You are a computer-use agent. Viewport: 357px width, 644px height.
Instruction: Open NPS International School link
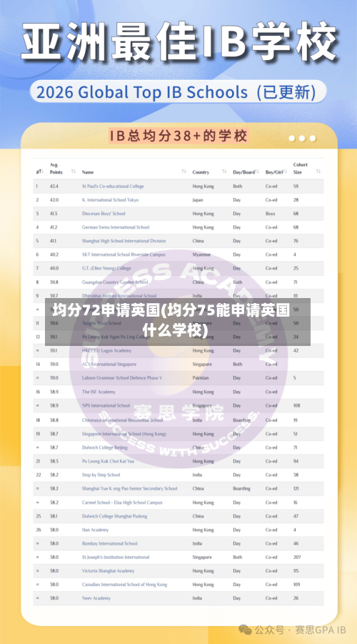(x=106, y=405)
